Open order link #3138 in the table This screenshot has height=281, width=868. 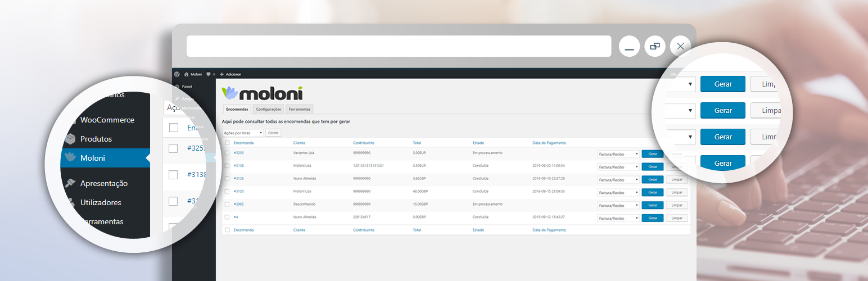click(x=239, y=166)
